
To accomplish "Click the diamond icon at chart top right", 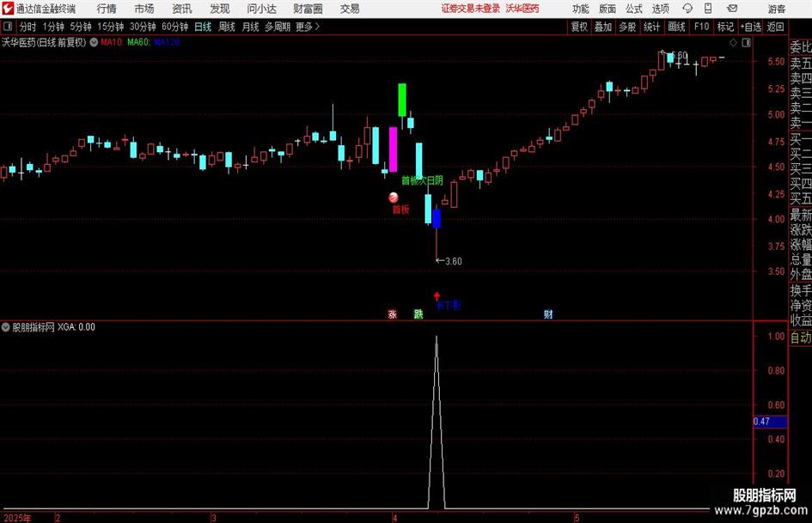I will 733,43.
